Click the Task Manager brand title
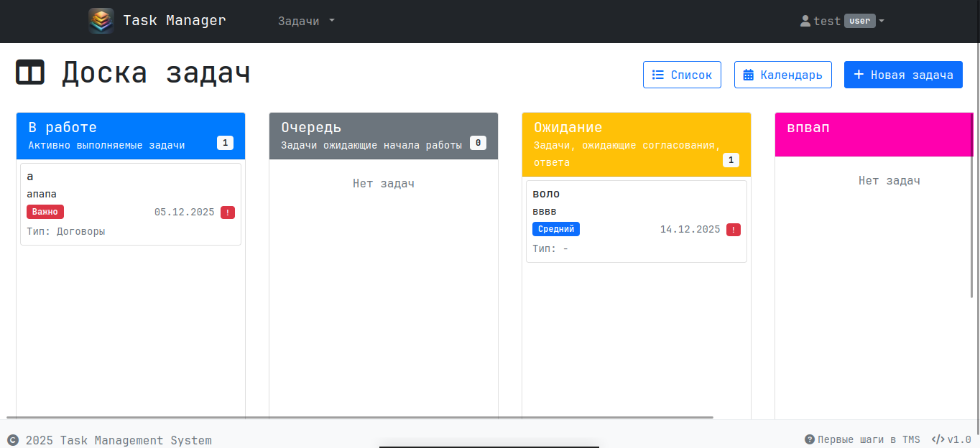The image size is (980, 448). pos(174,21)
